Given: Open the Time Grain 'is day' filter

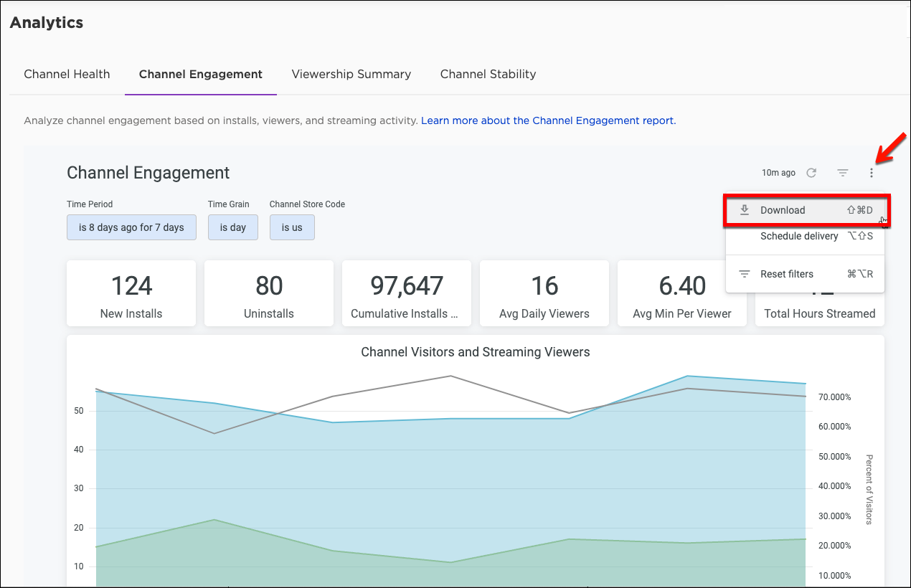Looking at the screenshot, I should (x=233, y=227).
